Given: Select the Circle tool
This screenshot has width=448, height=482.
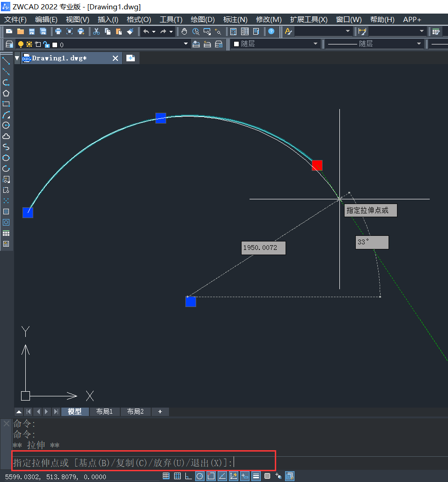Looking at the screenshot, I should pyautogui.click(x=6, y=125).
